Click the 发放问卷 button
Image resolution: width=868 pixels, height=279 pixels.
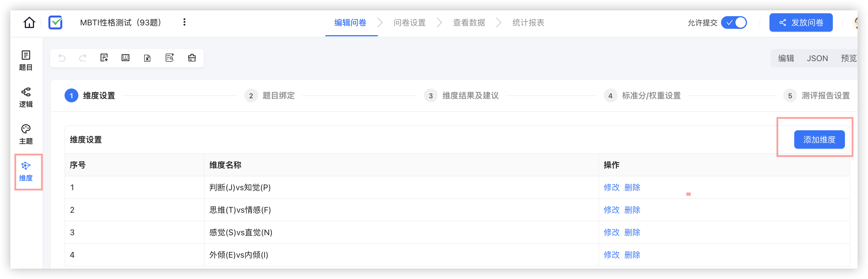click(x=801, y=22)
